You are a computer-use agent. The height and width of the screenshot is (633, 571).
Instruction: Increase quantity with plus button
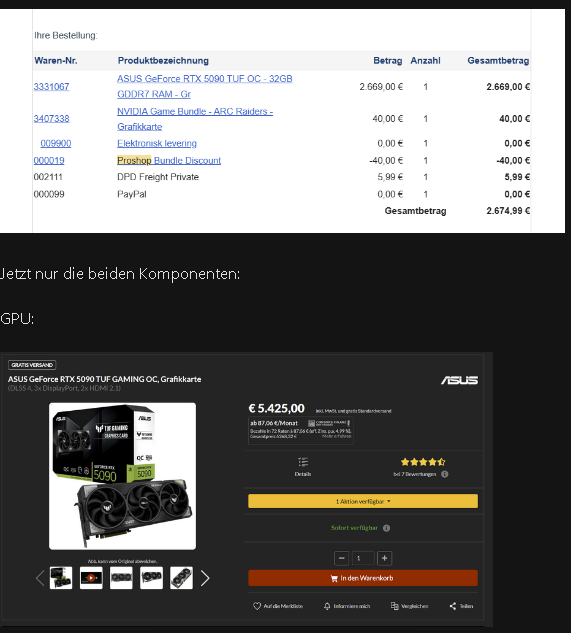384,558
